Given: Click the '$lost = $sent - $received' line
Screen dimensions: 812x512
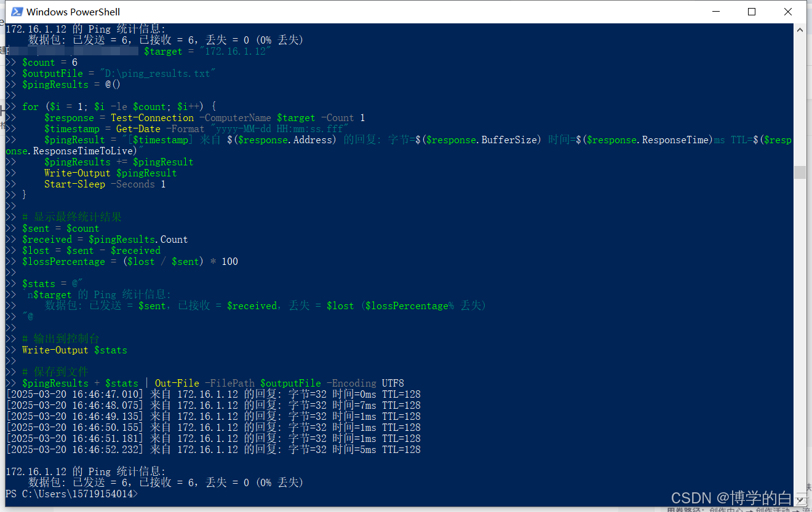Looking at the screenshot, I should (91, 251).
